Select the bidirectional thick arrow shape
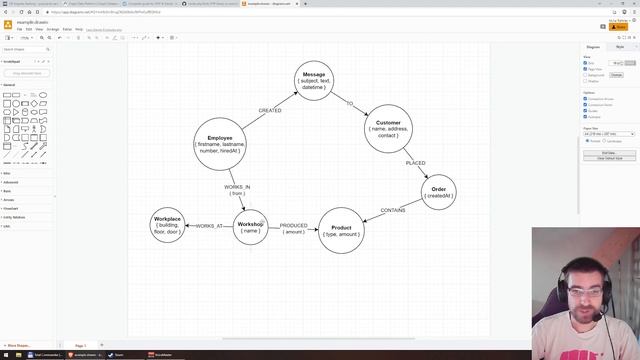640x360 pixels. (34, 146)
